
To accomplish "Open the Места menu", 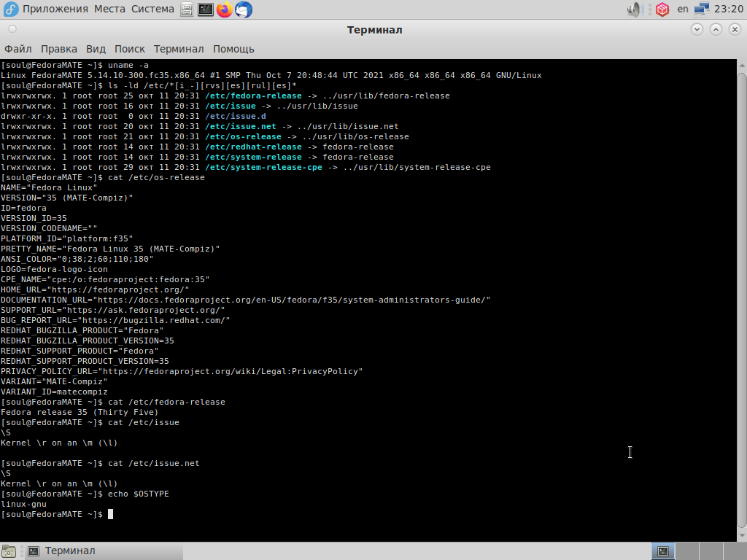I will 109,9.
